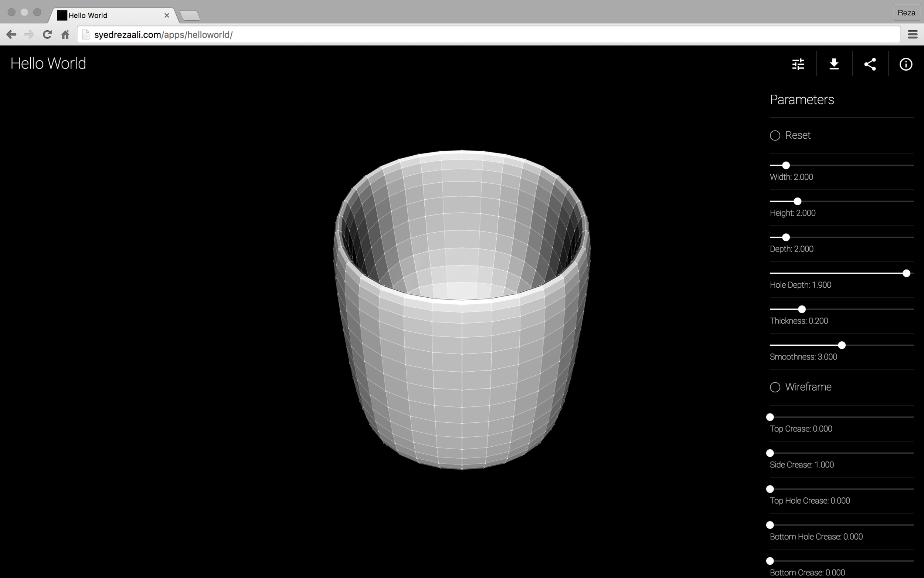Open a new browser tab
This screenshot has width=924, height=578.
pyautogui.click(x=190, y=15)
